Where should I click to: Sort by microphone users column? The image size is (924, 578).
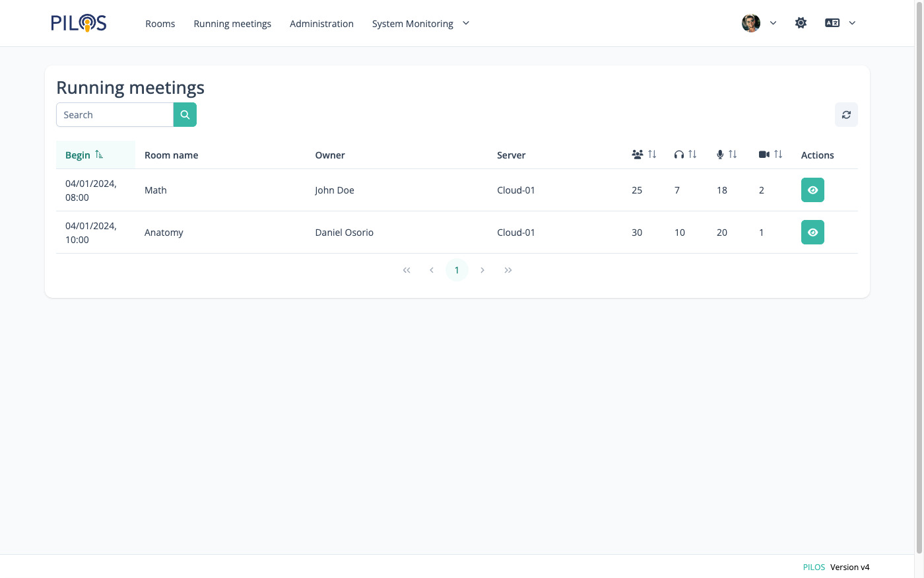[726, 155]
